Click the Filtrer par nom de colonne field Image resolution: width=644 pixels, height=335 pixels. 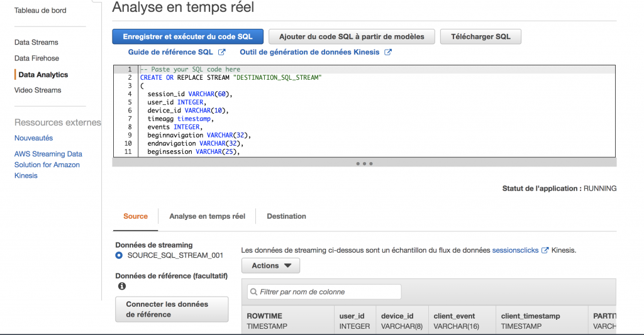coord(324,292)
